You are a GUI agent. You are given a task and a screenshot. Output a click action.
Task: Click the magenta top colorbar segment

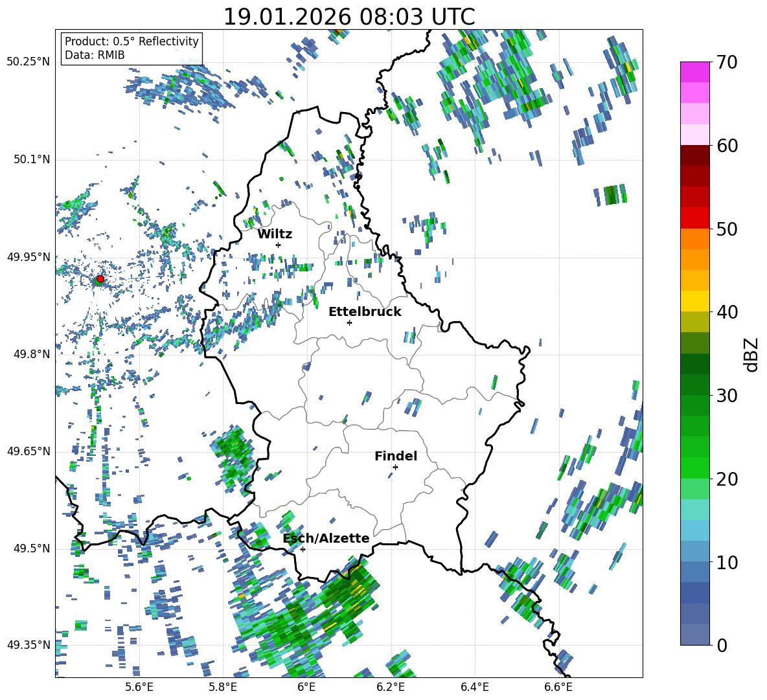pos(695,72)
